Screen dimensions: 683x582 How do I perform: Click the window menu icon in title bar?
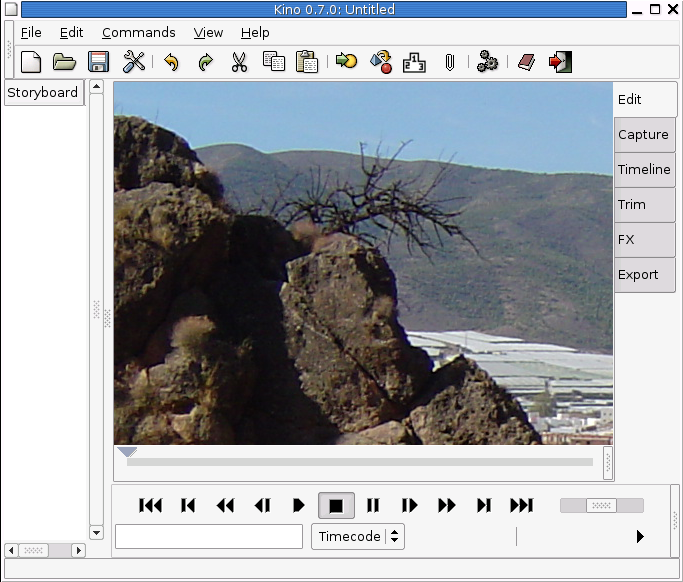pos(11,9)
